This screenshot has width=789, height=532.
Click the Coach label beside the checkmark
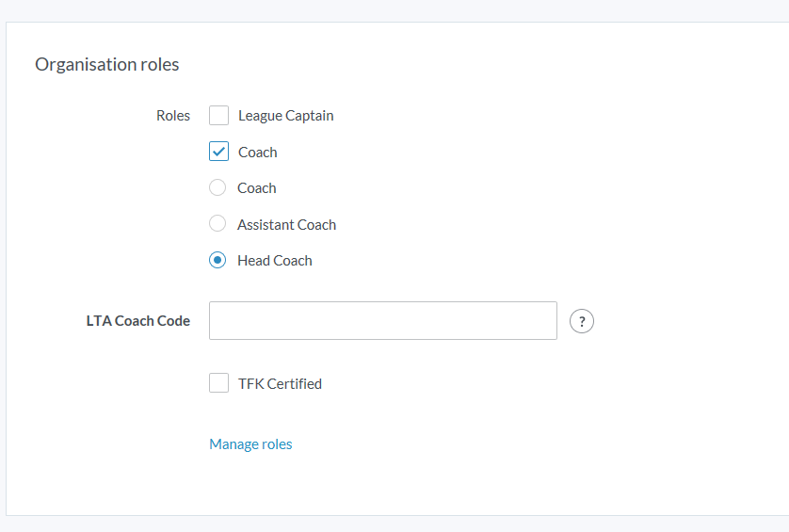[x=257, y=152]
